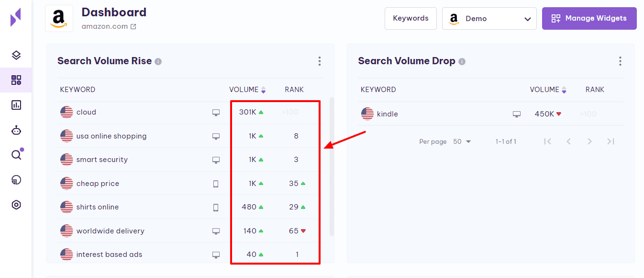Click the robot icon in the sidebar
The image size is (644, 278).
[x=16, y=130]
